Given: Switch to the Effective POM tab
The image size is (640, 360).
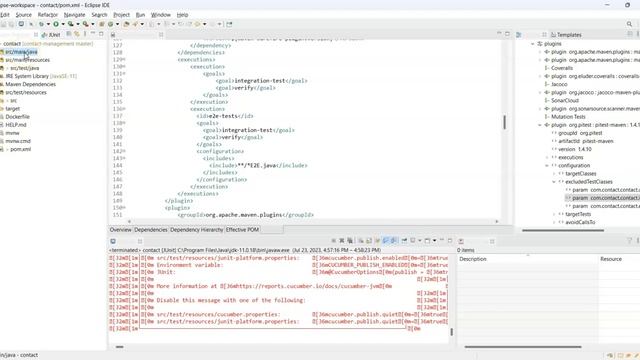Looking at the screenshot, I should pyautogui.click(x=242, y=230).
